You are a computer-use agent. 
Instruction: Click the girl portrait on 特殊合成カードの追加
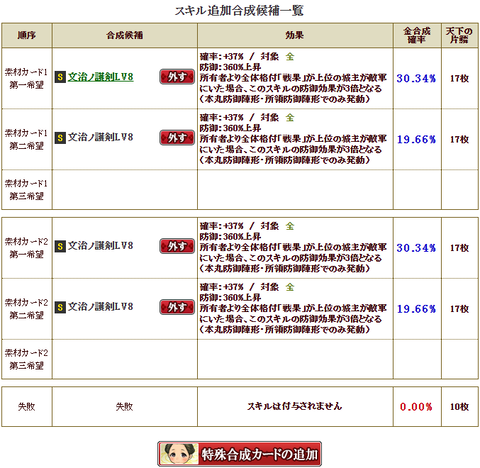click(178, 454)
